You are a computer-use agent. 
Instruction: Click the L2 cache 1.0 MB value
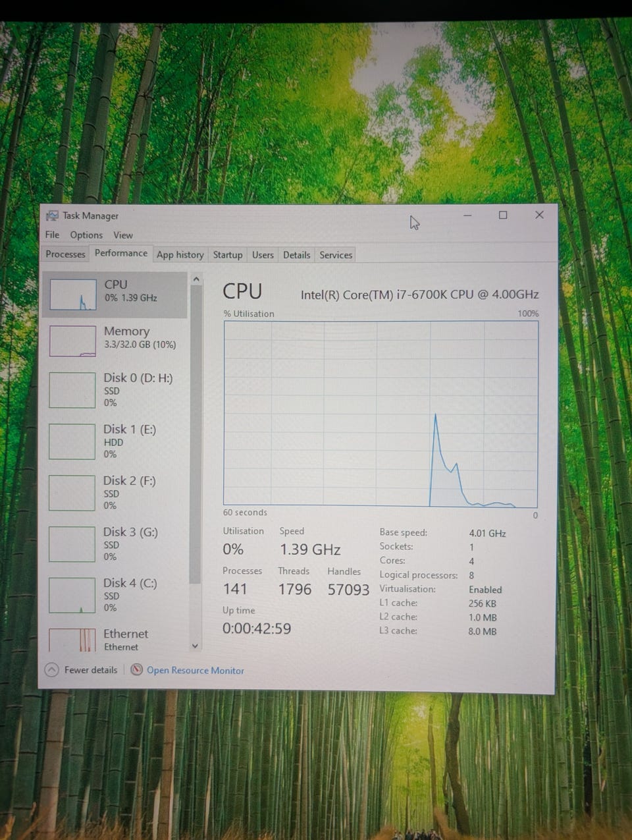(x=483, y=617)
